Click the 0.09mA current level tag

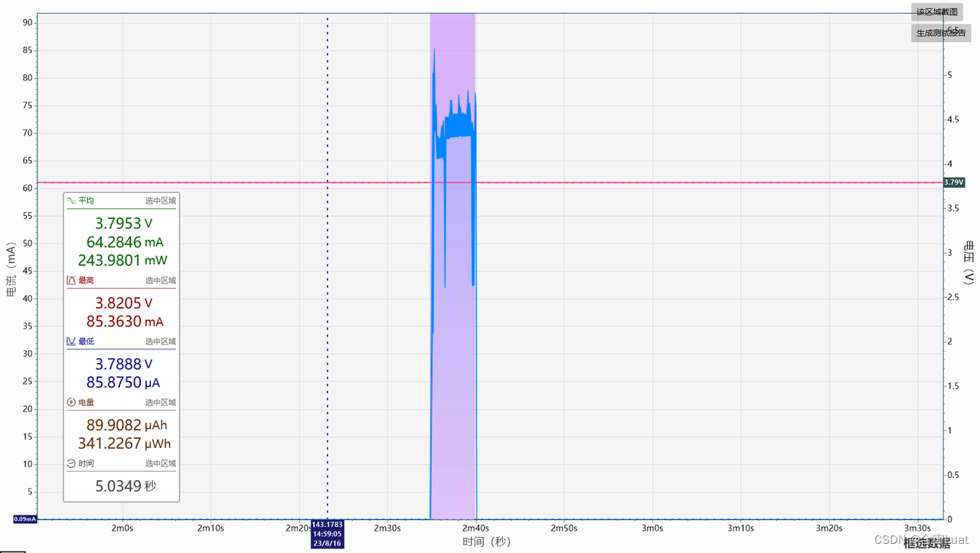(24, 519)
